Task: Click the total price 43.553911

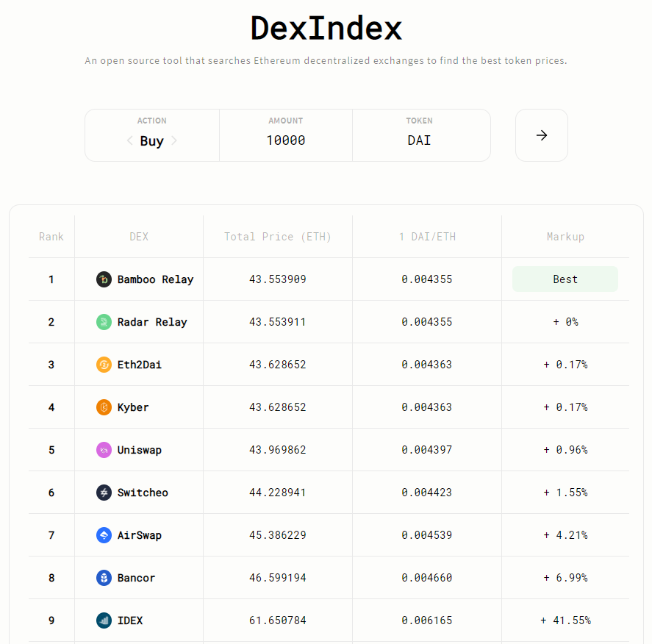Action: pyautogui.click(x=277, y=322)
